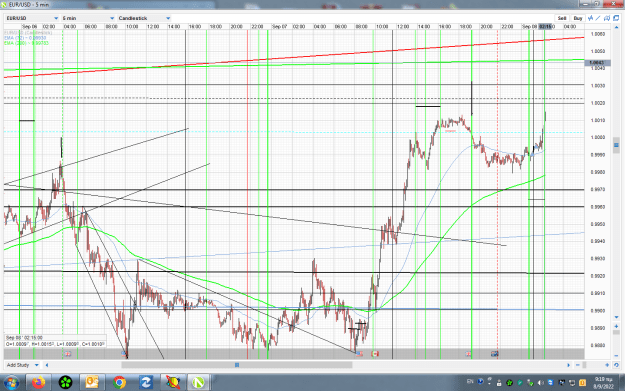
Task: Click horizontal zoom in plus icon
Action: click(607, 365)
